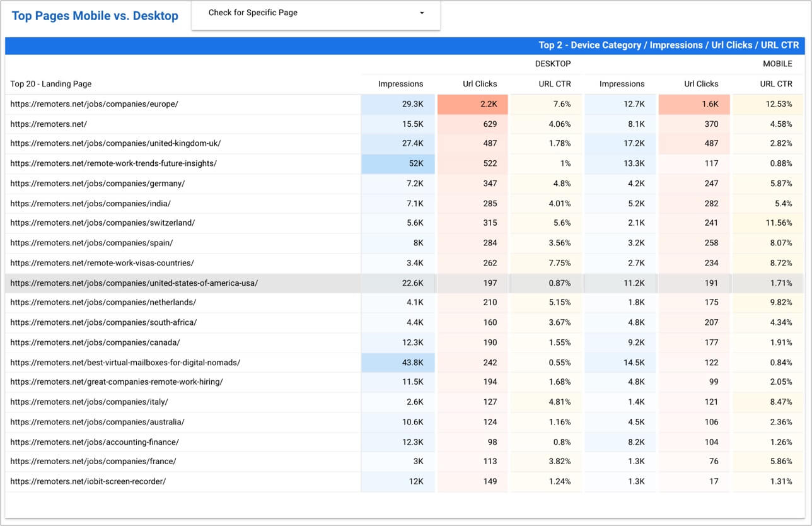
Task: Open the united-kingdom-uk companies URL
Action: [x=115, y=143]
